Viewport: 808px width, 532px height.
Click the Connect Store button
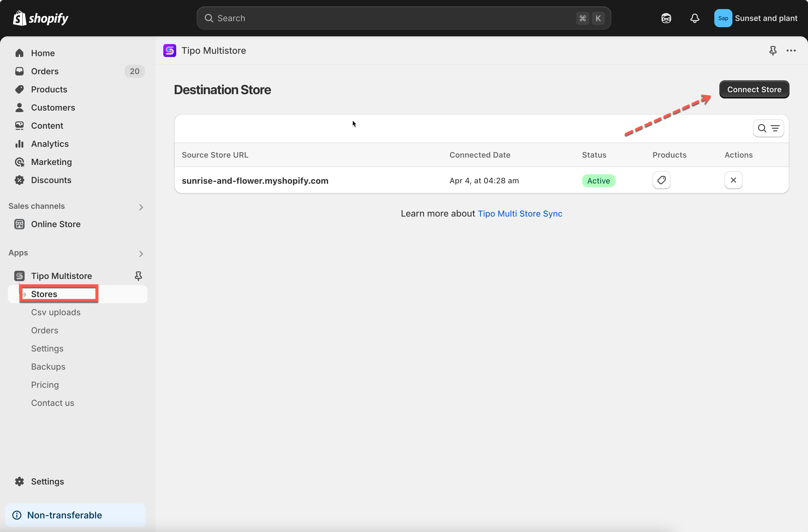click(x=754, y=90)
